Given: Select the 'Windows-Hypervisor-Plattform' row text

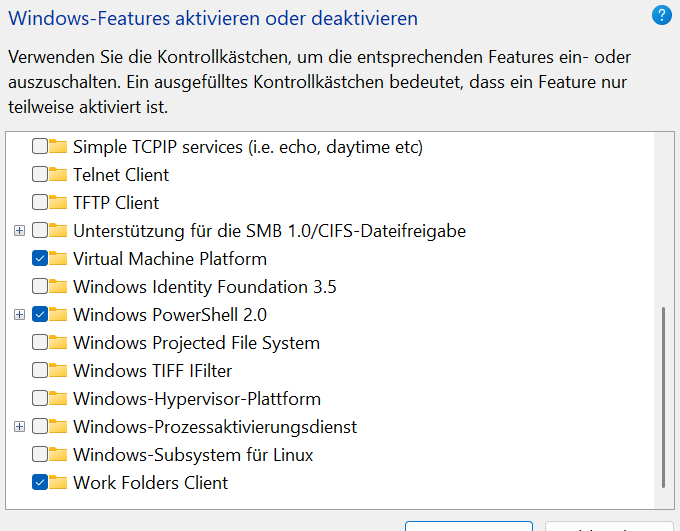Looking at the screenshot, I should click(197, 399).
